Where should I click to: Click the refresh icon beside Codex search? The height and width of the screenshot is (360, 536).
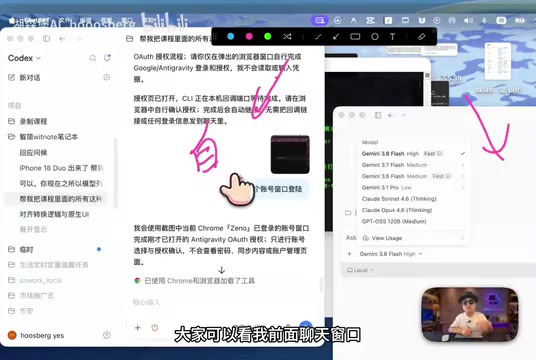tap(107, 58)
